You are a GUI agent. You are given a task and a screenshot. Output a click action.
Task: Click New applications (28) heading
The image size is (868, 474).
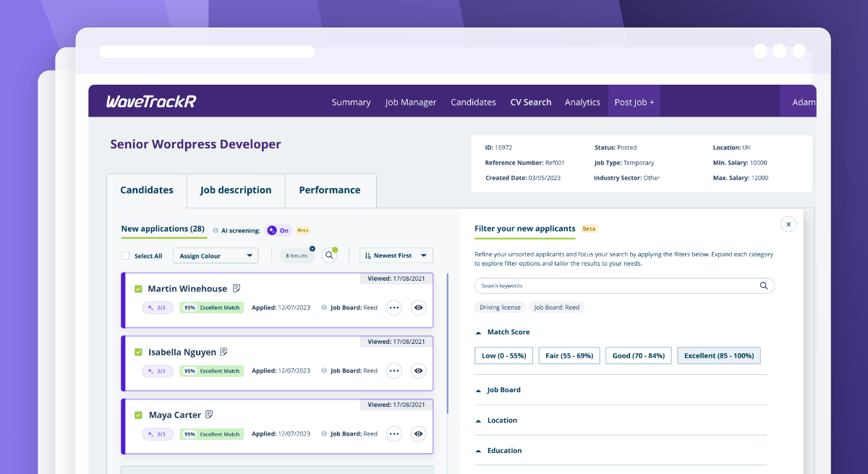[163, 229]
